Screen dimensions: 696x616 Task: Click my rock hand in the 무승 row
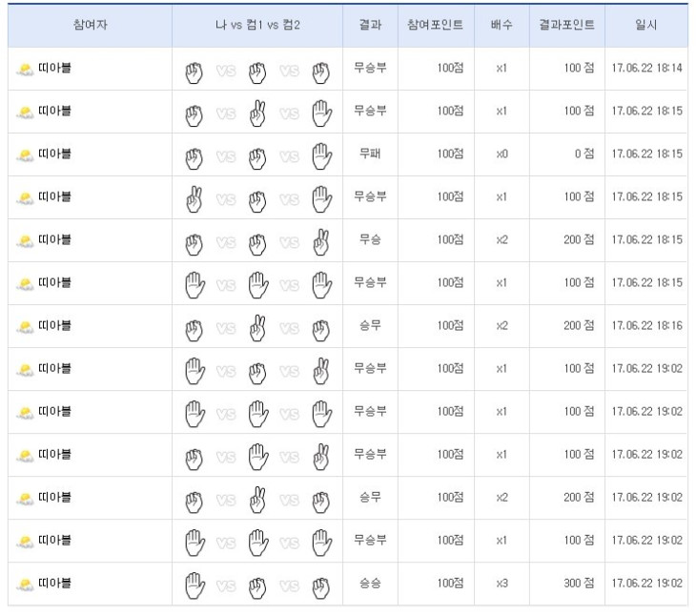click(x=194, y=245)
